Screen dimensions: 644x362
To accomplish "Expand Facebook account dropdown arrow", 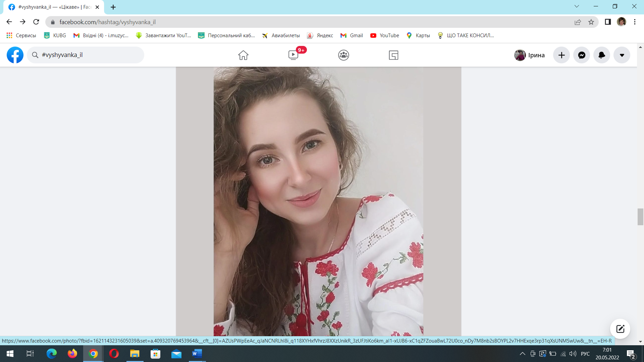I will click(x=622, y=55).
